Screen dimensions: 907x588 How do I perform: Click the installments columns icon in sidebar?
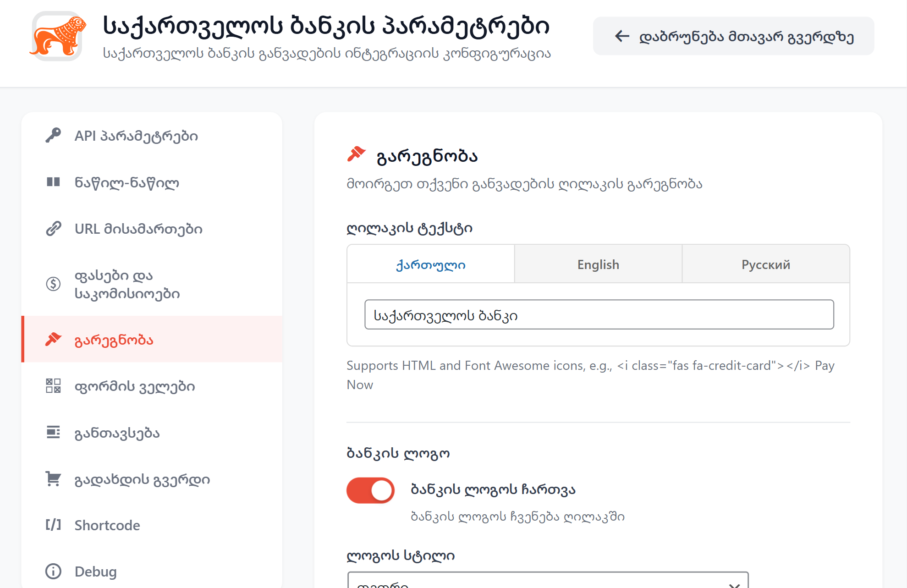click(x=53, y=182)
